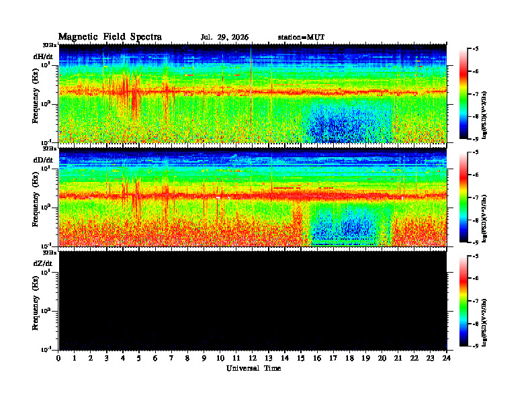Click the "-9" value on dH/dt color bar
532x411 pixels.
[x=475, y=139]
